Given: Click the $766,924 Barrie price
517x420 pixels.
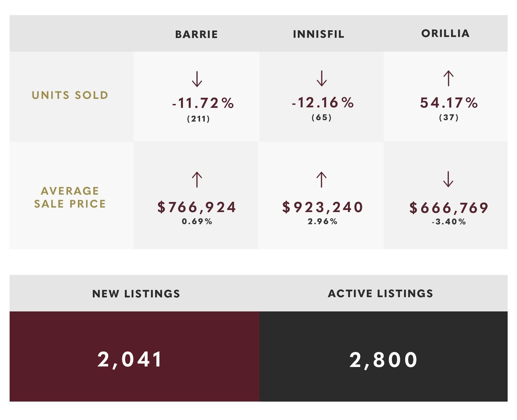Looking at the screenshot, I should pyautogui.click(x=196, y=207).
